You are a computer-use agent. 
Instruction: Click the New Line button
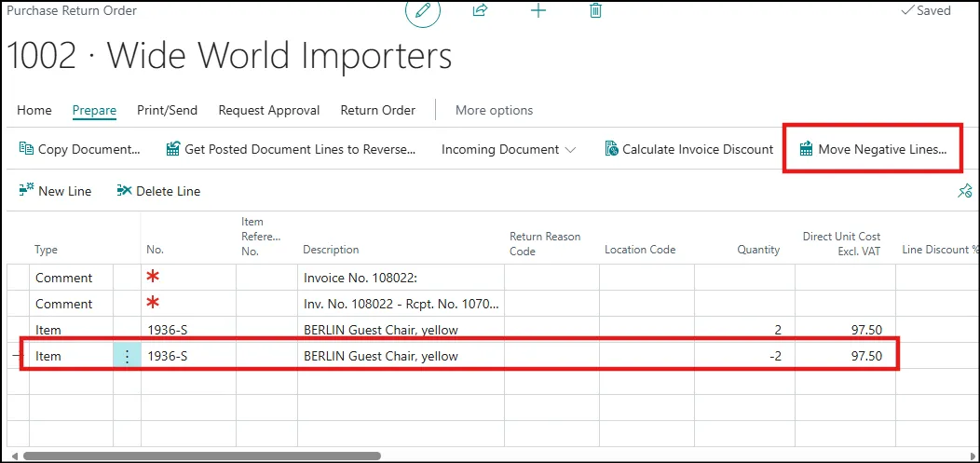pos(56,191)
